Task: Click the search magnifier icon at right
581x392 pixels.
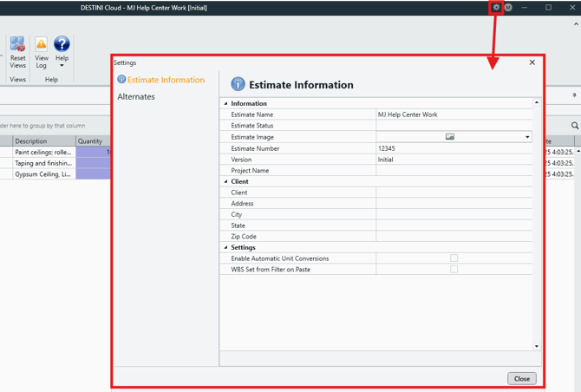Action: pyautogui.click(x=574, y=126)
